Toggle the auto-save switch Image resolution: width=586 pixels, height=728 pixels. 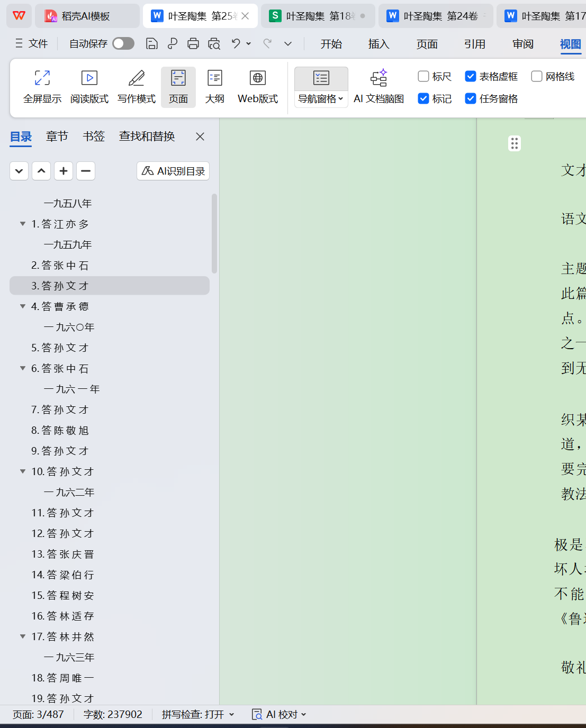123,43
